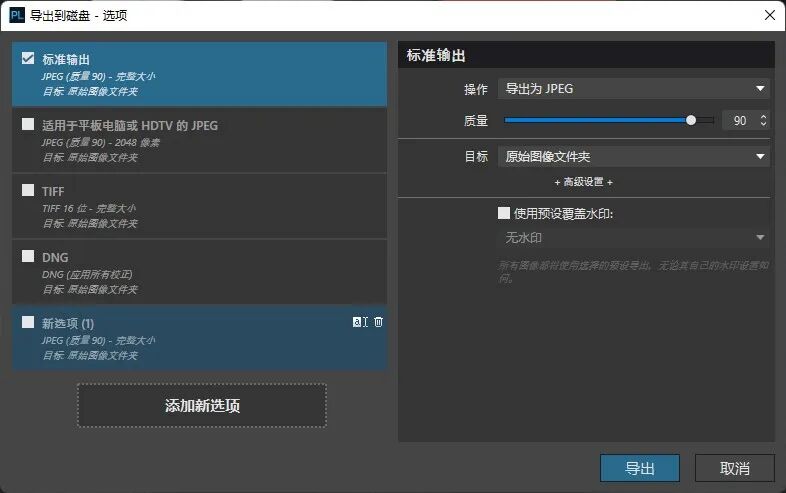Click the PL application icon in title bar
The width and height of the screenshot is (786, 493).
coord(17,15)
